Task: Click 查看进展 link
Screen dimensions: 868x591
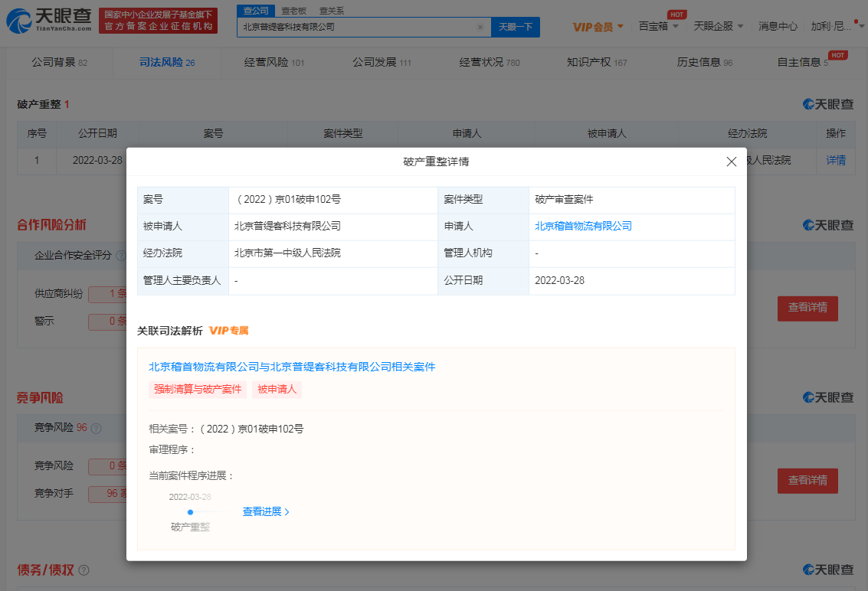Action: tap(266, 512)
